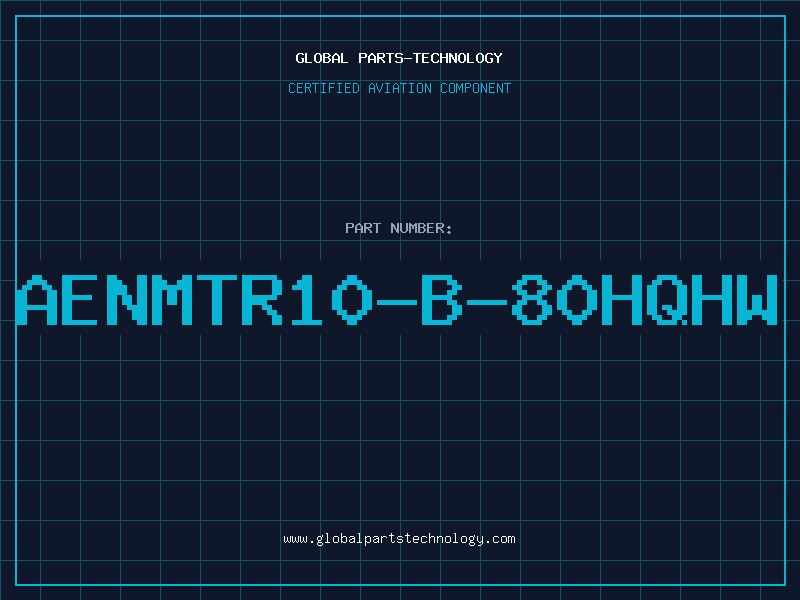The height and width of the screenshot is (600, 800).
Task: Click the digit 1 in the part number
Action: coord(307,299)
